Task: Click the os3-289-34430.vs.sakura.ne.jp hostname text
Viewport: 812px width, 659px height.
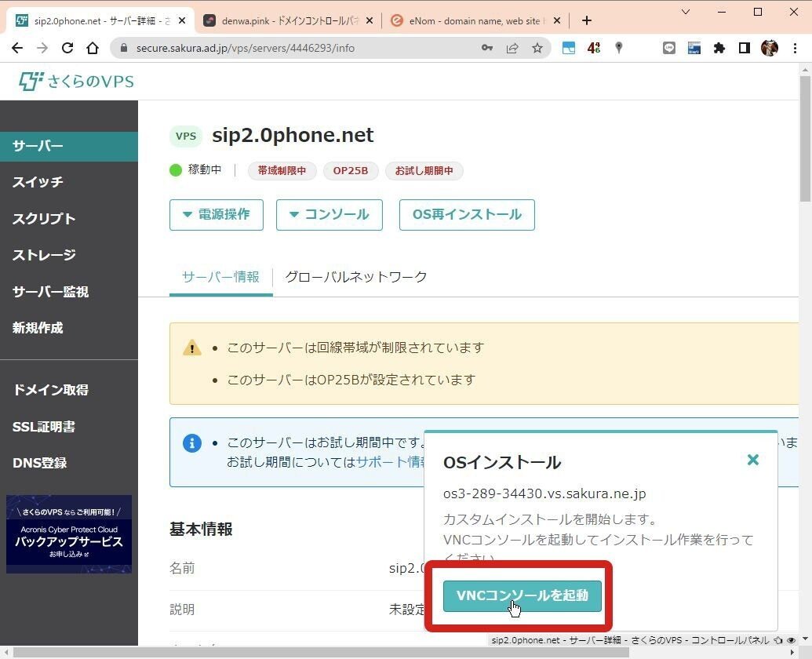Action: pyautogui.click(x=544, y=493)
